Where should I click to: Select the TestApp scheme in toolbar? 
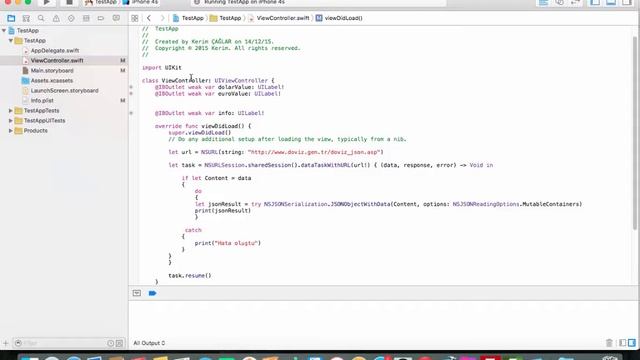pos(101,2)
